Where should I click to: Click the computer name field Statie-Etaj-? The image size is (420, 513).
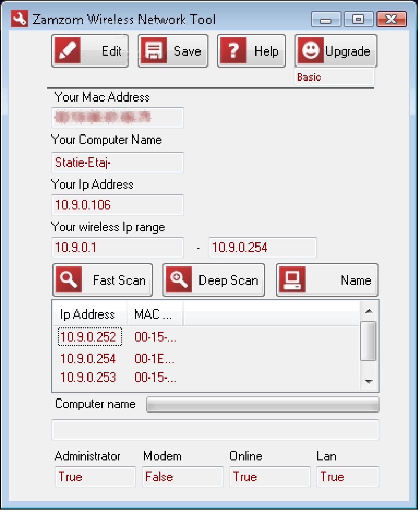(x=118, y=162)
